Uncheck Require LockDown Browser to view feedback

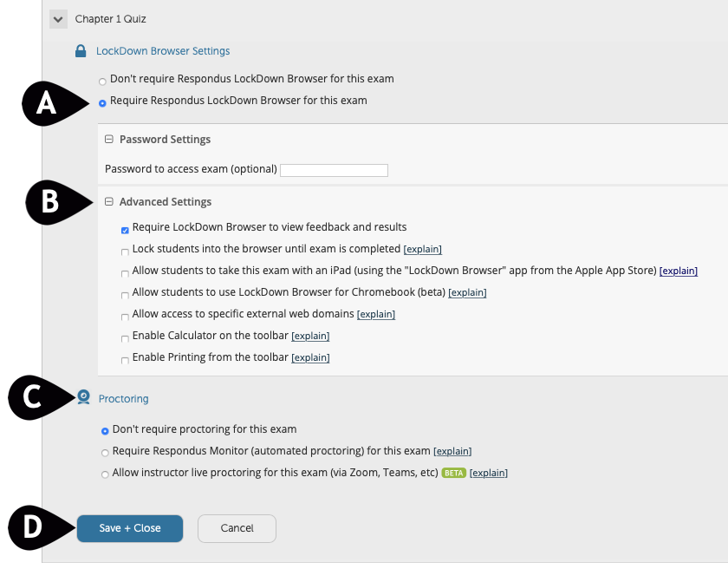pos(126,230)
